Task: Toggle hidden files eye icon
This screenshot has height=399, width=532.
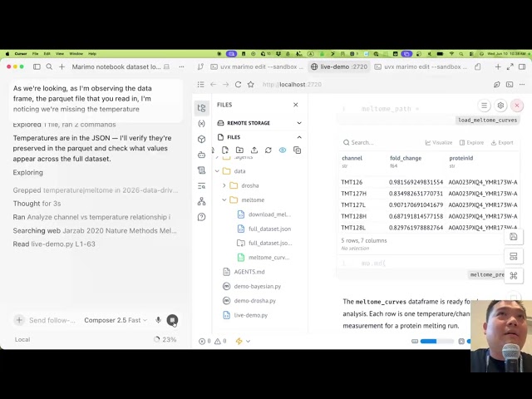Action: [x=283, y=150]
